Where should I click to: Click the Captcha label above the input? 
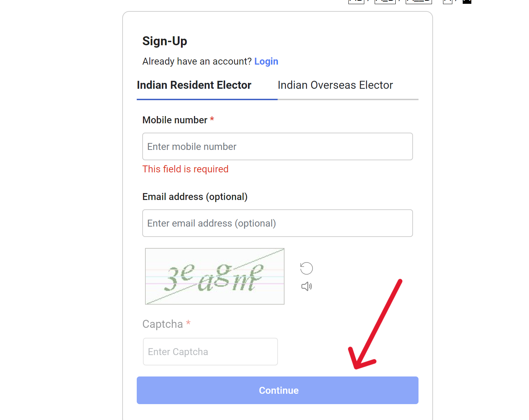tap(163, 324)
